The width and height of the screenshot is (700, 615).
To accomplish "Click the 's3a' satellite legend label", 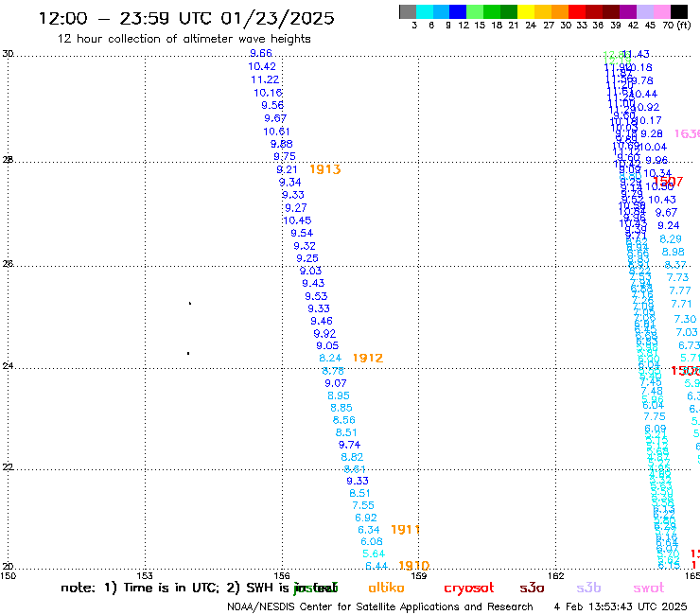I will [532, 588].
